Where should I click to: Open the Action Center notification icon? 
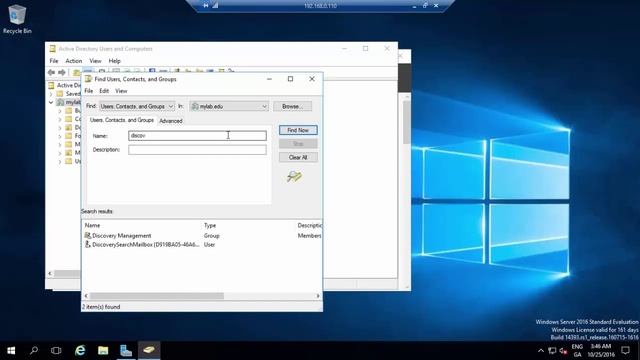pyautogui.click(x=625, y=350)
